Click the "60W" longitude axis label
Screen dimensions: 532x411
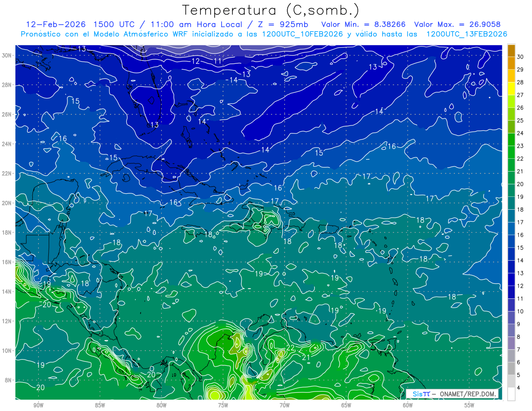click(x=408, y=405)
